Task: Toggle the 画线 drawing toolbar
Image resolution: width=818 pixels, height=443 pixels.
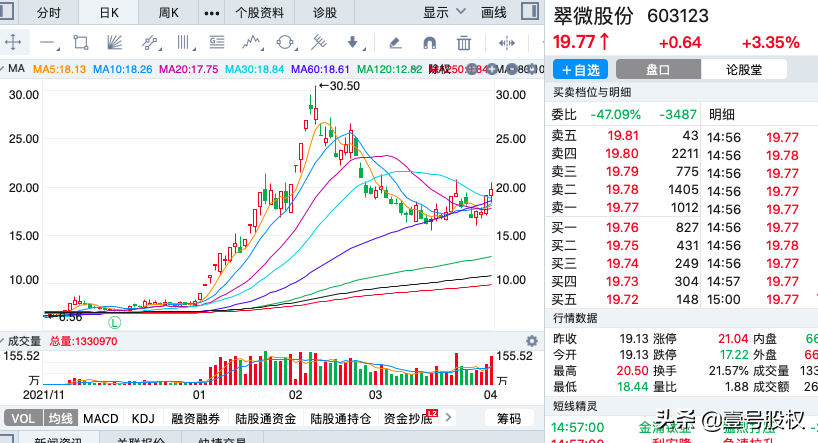Action: click(494, 13)
